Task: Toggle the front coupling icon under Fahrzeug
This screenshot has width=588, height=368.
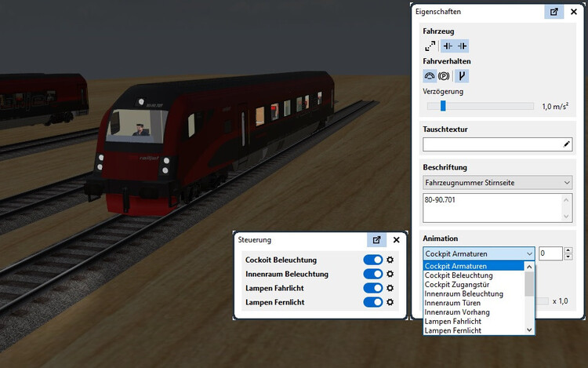Action: pyautogui.click(x=448, y=46)
